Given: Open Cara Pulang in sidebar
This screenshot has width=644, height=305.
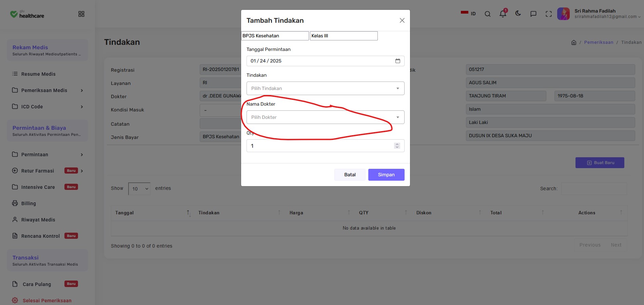Looking at the screenshot, I should tap(37, 284).
